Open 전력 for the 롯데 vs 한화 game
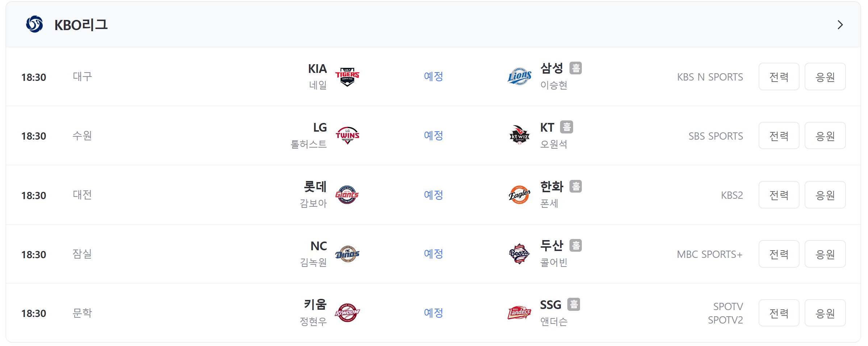The height and width of the screenshot is (346, 868). (779, 195)
